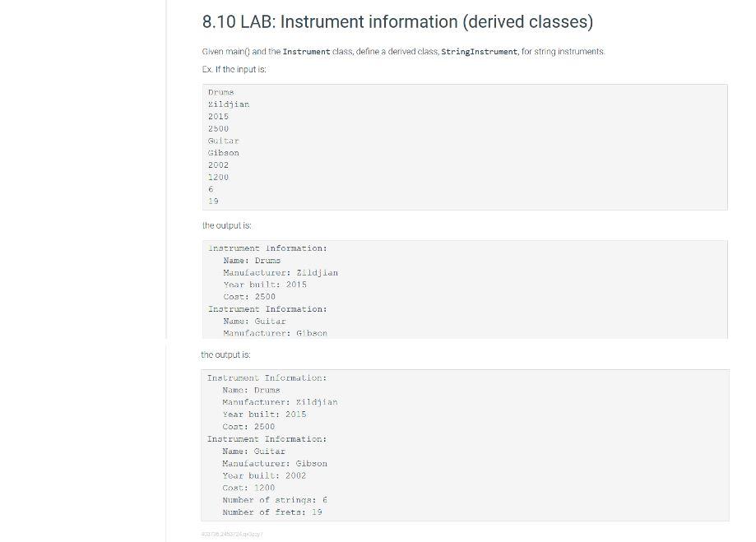This screenshot has width=756, height=542.
Task: Click Manufacturer: Zildjian output line
Action: (x=280, y=272)
